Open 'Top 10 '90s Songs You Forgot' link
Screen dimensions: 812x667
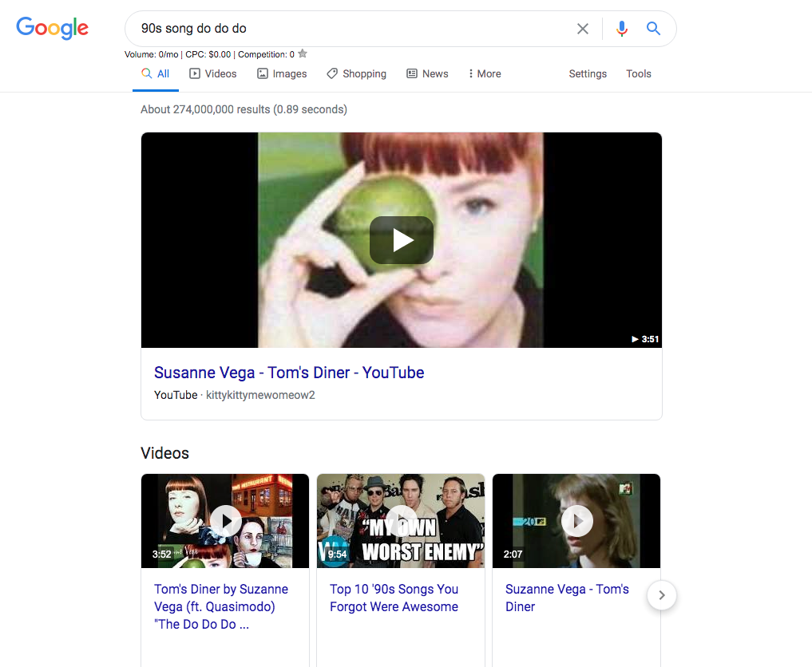394,598
